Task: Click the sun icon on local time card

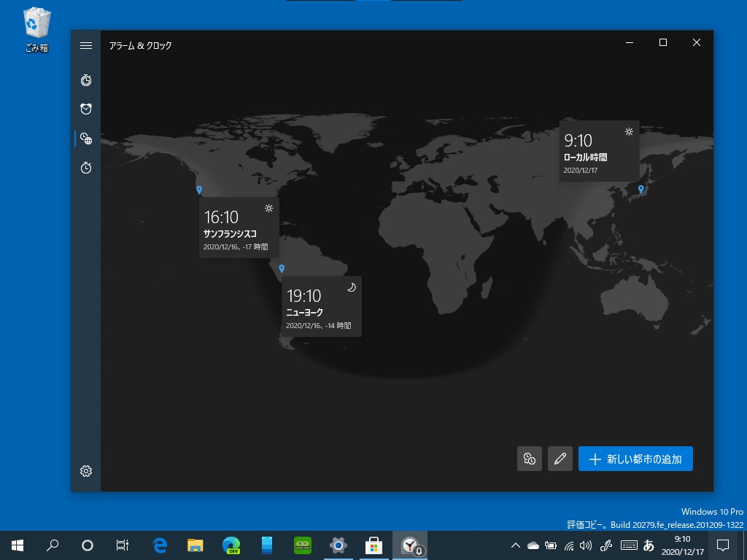Action: 629,131
